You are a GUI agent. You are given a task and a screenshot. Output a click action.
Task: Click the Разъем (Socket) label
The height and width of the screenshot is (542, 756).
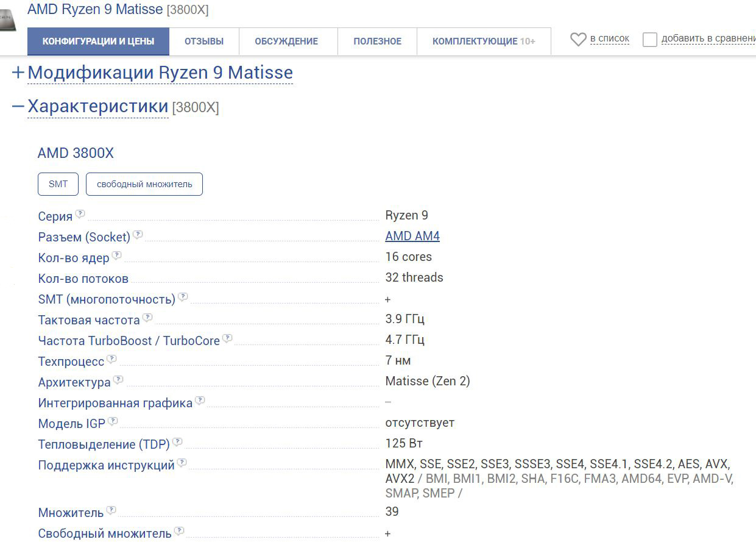(x=84, y=237)
